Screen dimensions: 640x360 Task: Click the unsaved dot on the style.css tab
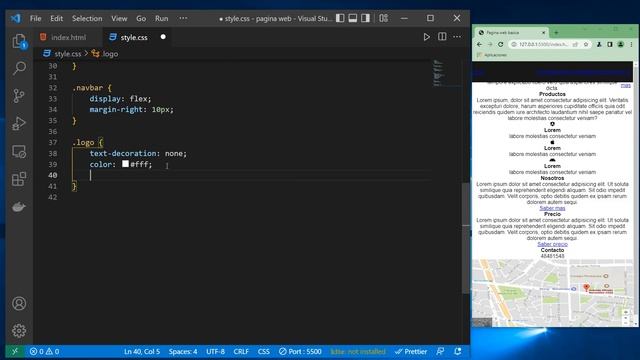pos(163,37)
